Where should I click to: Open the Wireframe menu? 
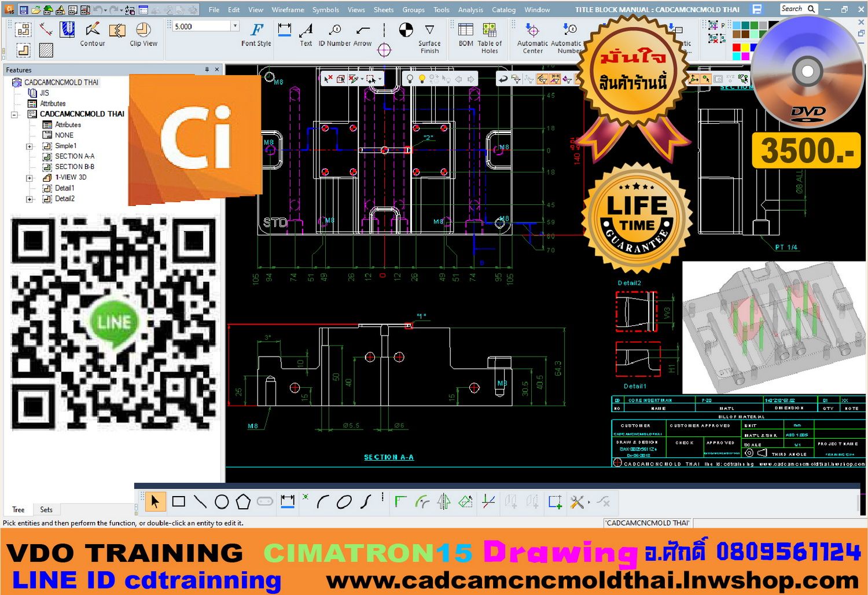(x=288, y=9)
